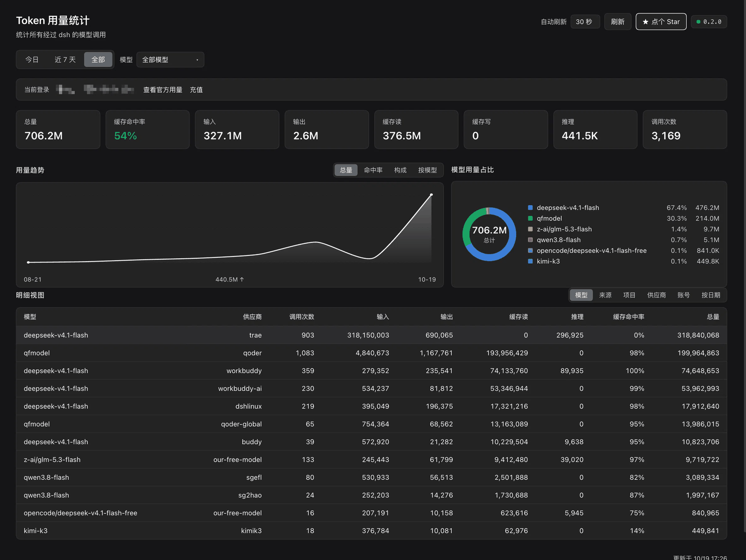The height and width of the screenshot is (560, 746).
Task: Click the qwen3.8-flash legend swatch
Action: (x=530, y=240)
